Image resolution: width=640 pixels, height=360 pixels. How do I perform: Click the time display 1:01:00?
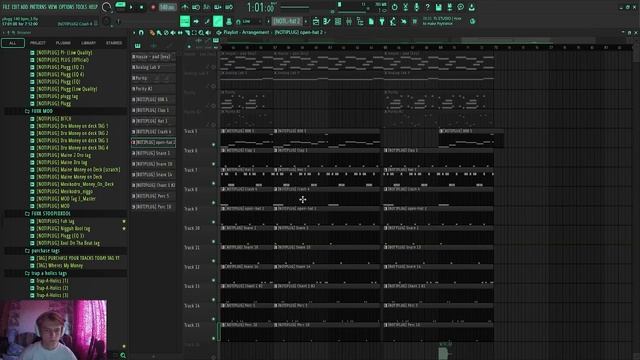pos(260,8)
